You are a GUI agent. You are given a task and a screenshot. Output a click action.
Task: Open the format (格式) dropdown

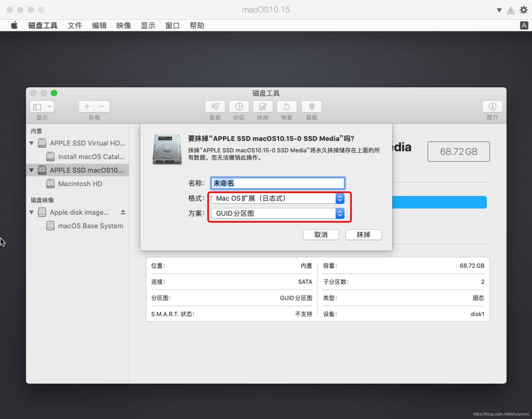tap(278, 198)
